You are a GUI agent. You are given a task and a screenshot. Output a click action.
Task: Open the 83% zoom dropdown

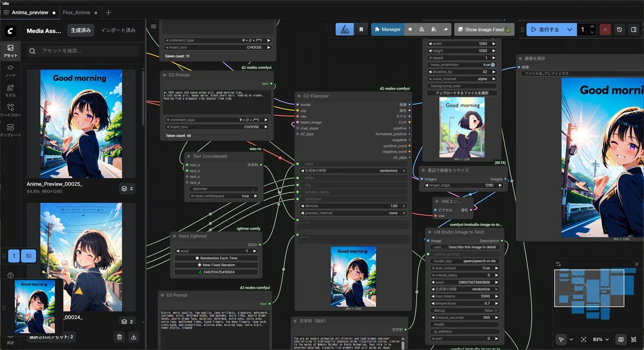coord(601,339)
